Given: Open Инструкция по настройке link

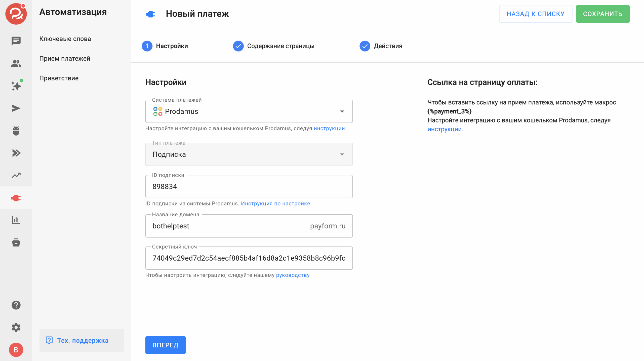Looking at the screenshot, I should (276, 204).
